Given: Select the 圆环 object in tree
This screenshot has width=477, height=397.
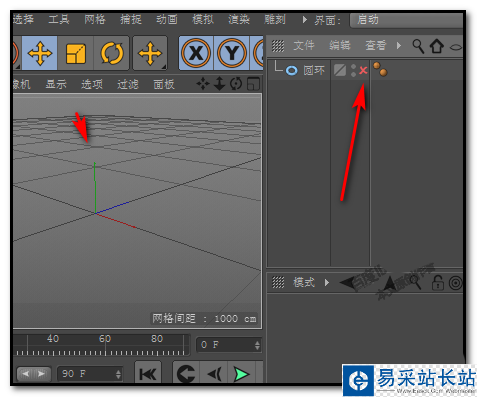Looking at the screenshot, I should [x=314, y=70].
